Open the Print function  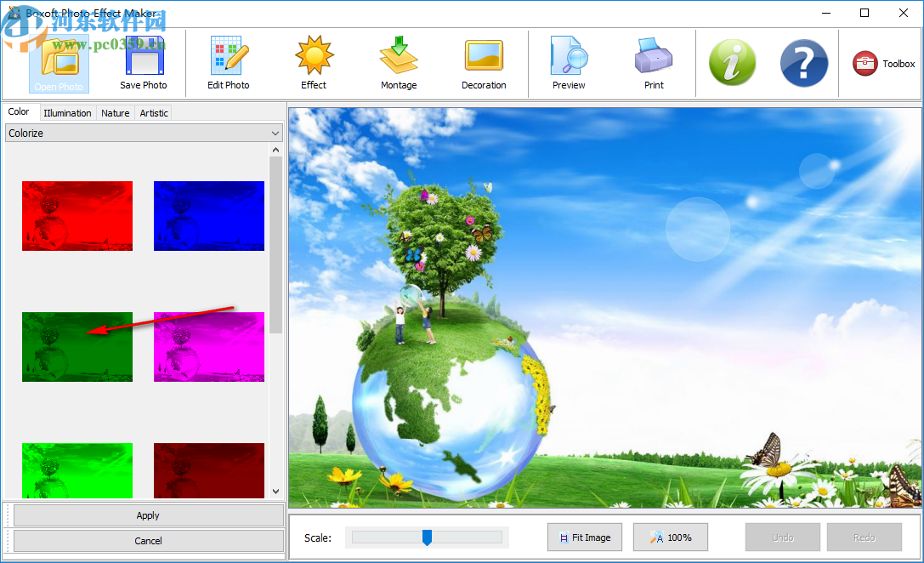coord(654,63)
